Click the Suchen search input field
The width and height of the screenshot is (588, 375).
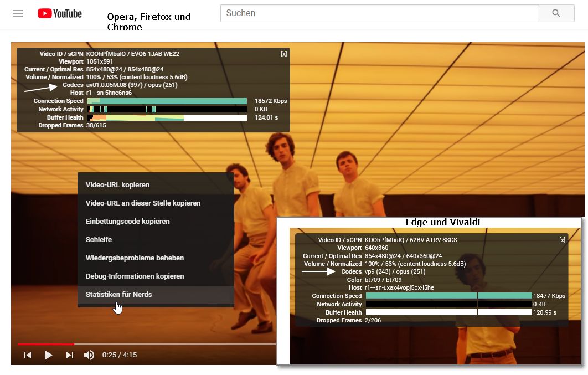click(379, 13)
